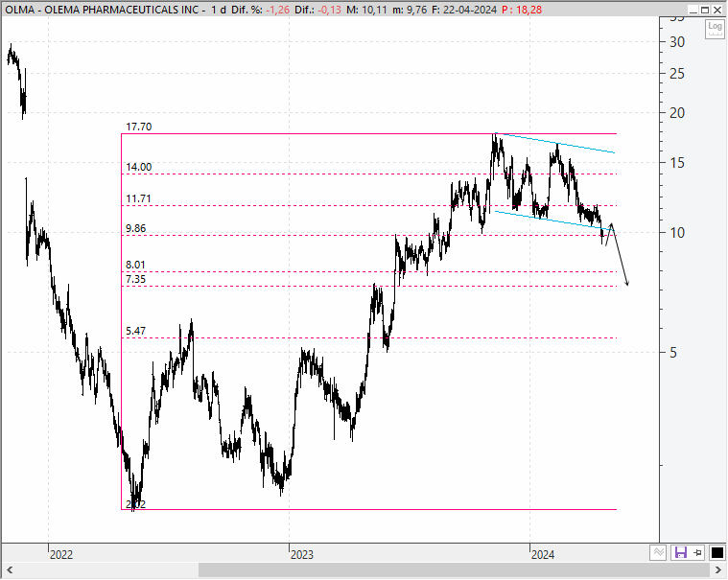Click the purple save floppy disk icon
This screenshot has width=728, height=580.
(681, 552)
